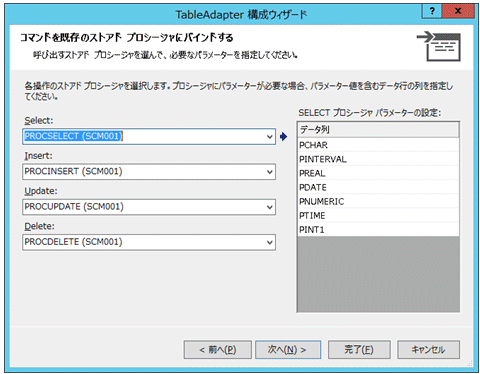Open the Insert procedure dropdown arrow
The height and width of the screenshot is (374, 480).
[x=269, y=172]
